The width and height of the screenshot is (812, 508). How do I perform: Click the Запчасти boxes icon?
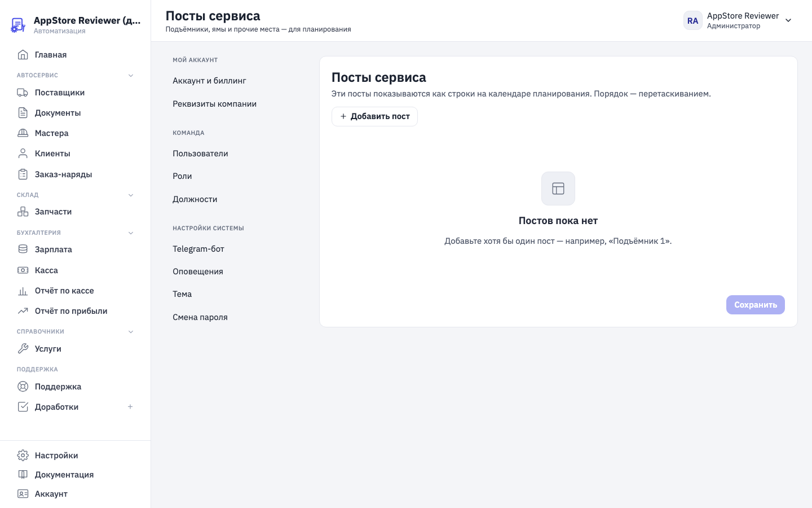(23, 212)
